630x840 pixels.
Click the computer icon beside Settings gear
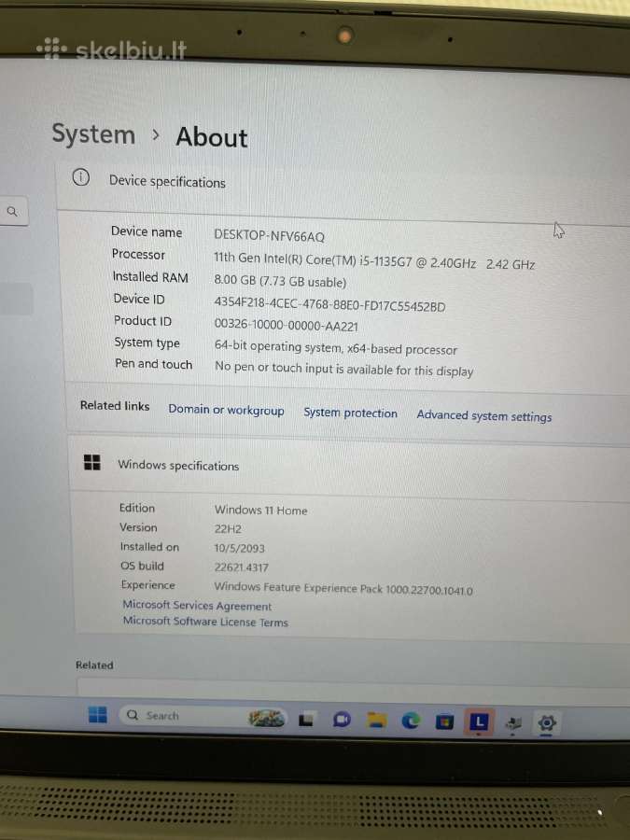coord(513,723)
